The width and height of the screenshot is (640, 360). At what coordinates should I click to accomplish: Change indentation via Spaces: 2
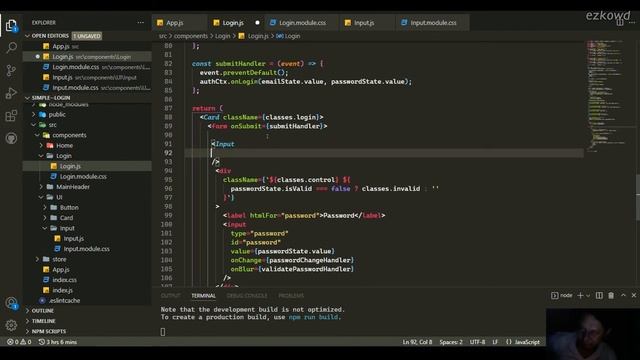pos(451,342)
